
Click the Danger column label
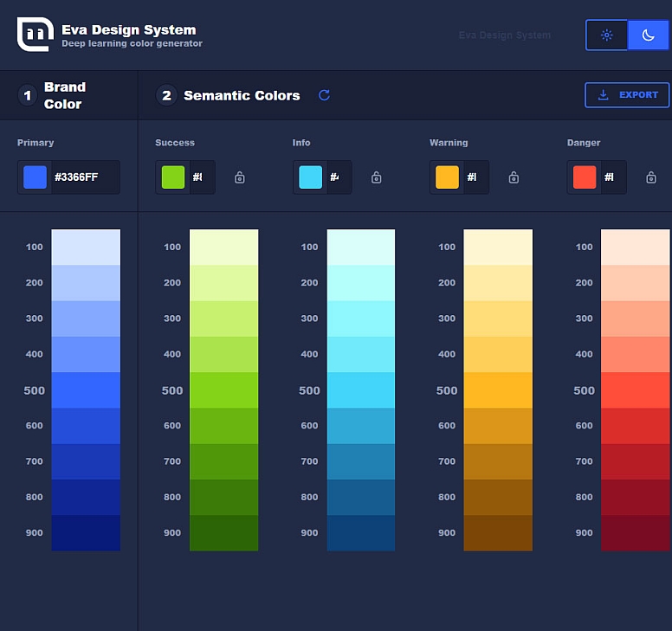pos(584,143)
